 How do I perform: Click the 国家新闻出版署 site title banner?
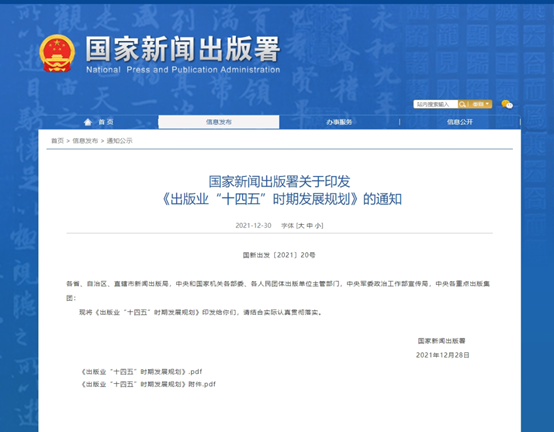tap(183, 49)
